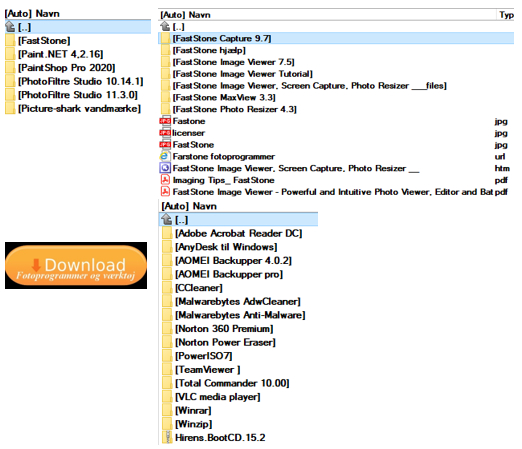Click the Navn column header in top-right panel
522x449 pixels.
tap(199, 15)
